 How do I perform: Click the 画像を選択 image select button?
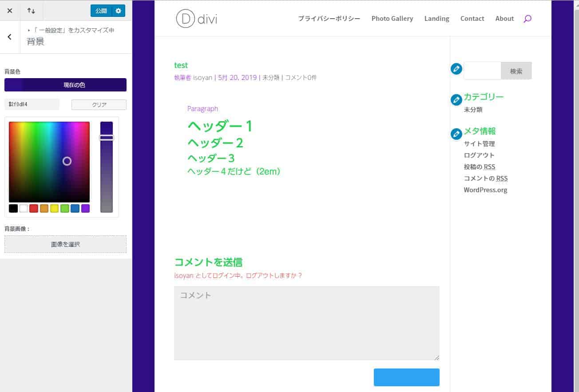(x=65, y=244)
